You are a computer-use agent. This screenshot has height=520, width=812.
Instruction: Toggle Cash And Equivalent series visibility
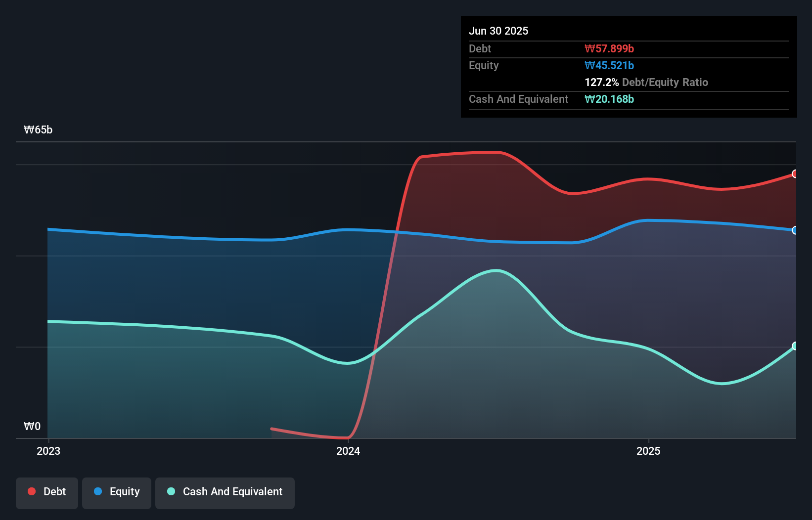[225, 493]
